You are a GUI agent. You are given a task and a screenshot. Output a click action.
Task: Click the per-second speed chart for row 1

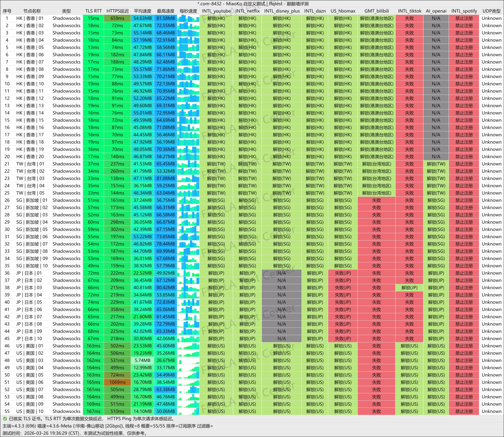coord(188,18)
